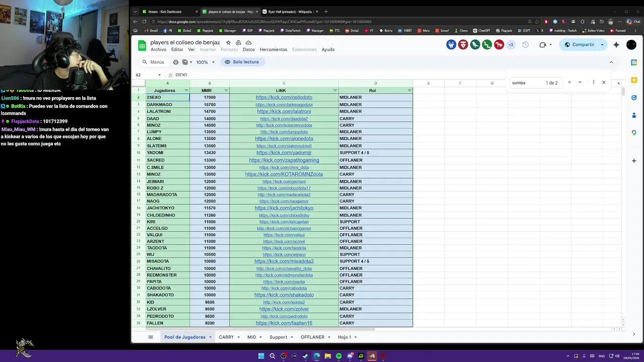Open Google Maps side panel
The height and width of the screenshot is (362, 644).
[634, 133]
